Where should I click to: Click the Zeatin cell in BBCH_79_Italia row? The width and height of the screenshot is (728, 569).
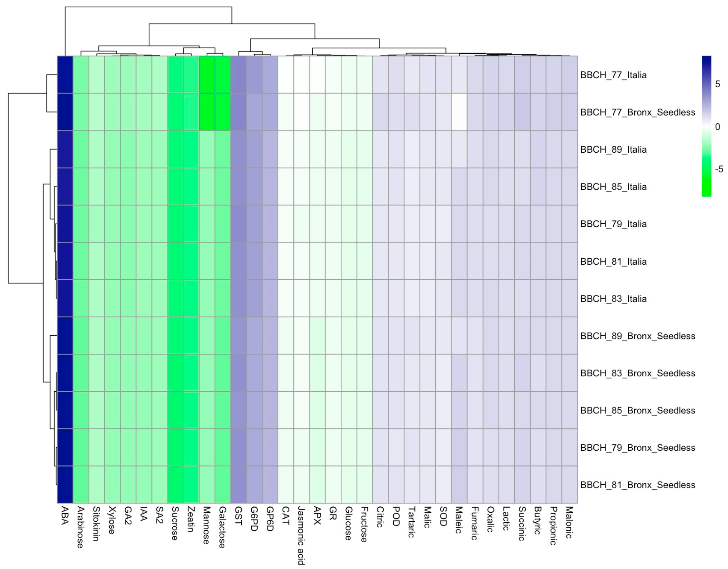(191, 224)
